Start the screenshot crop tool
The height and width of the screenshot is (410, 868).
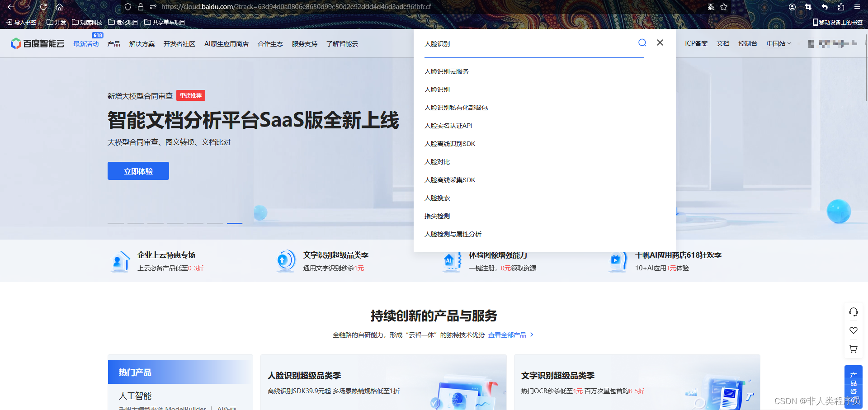pyautogui.click(x=808, y=7)
